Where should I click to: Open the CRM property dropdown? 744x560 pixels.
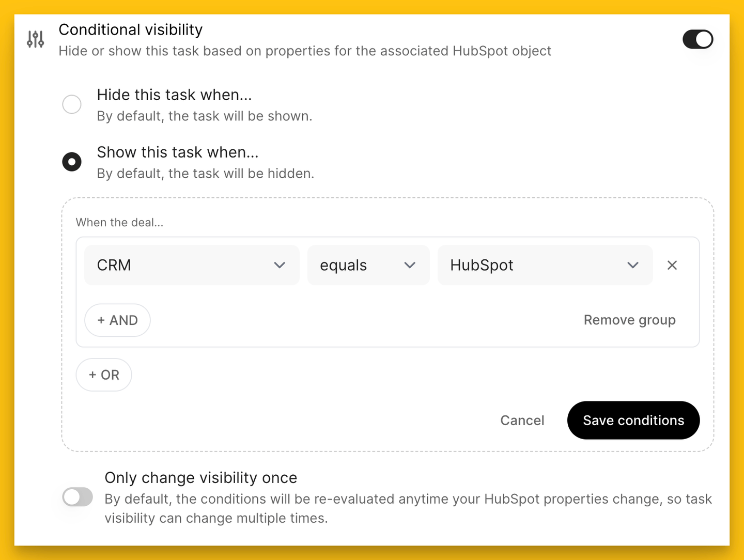[192, 265]
